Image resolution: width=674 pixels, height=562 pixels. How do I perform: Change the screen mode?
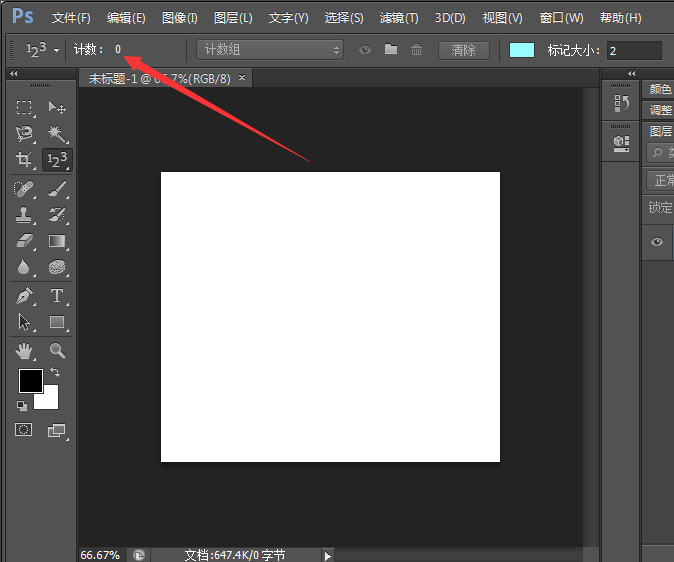[56, 430]
